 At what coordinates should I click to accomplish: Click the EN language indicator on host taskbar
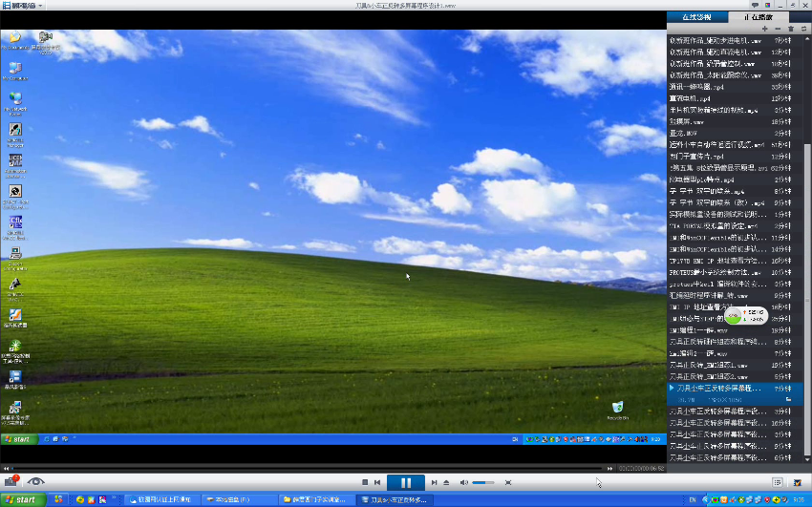coord(693,499)
